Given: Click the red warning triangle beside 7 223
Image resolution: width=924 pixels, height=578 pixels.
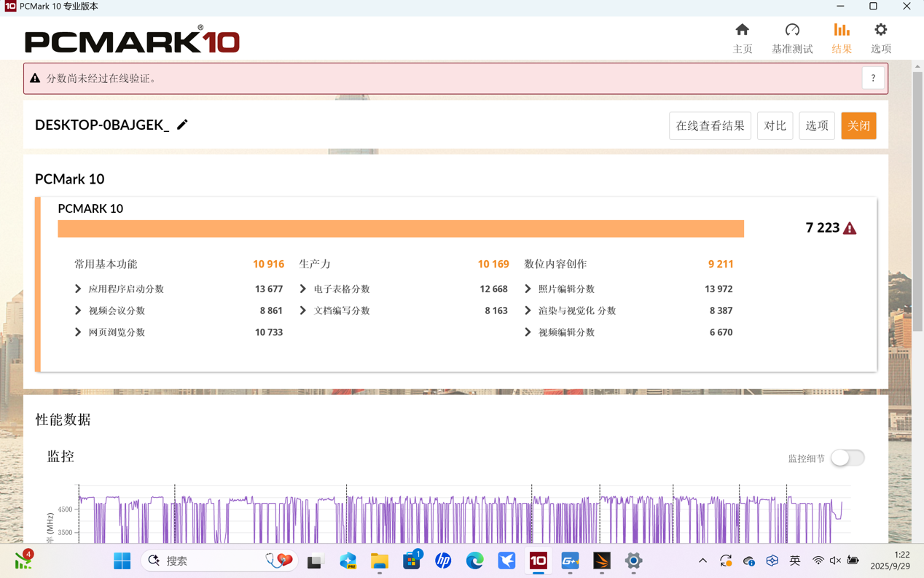Looking at the screenshot, I should click(850, 228).
